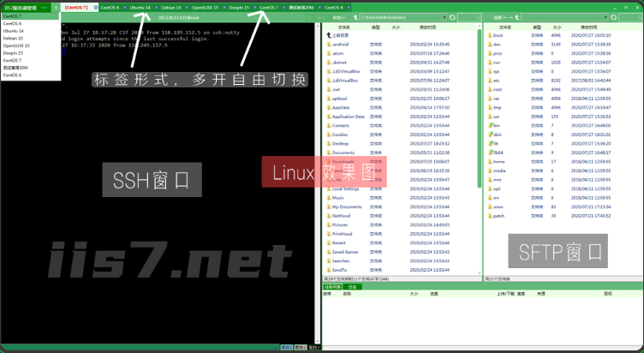Close the Deepin 15 tab with its x icon
Image resolution: width=644 pixels, height=353 pixels.
tap(254, 8)
